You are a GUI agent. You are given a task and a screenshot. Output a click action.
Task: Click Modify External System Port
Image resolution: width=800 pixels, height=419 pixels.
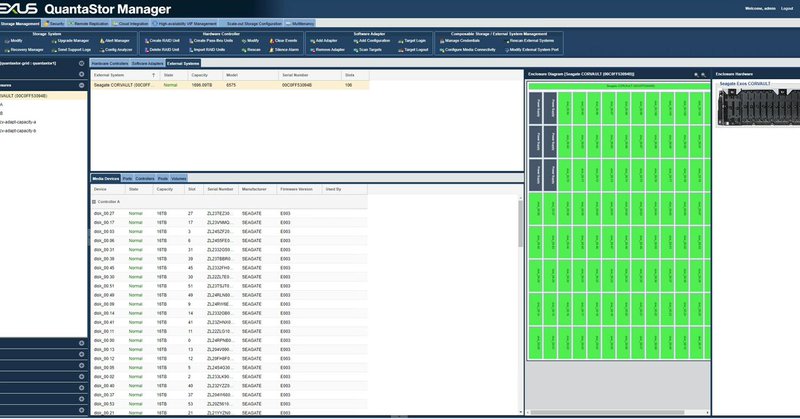(531, 50)
